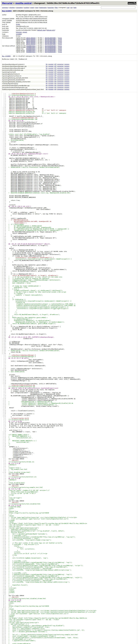Open the summary navigation item
Image resolution: width=138 pixels, height=644 pixels.
tap(5, 8)
